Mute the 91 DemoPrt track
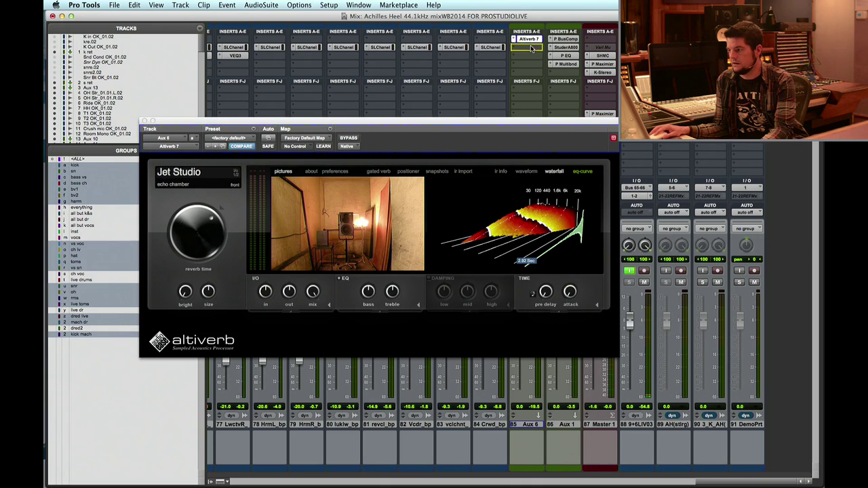 [x=753, y=282]
